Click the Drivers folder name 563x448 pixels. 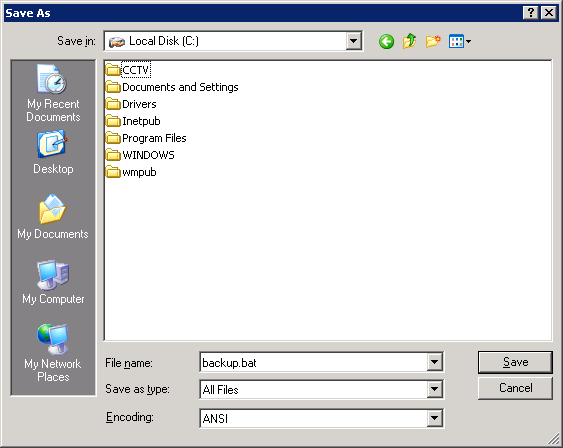[x=139, y=104]
